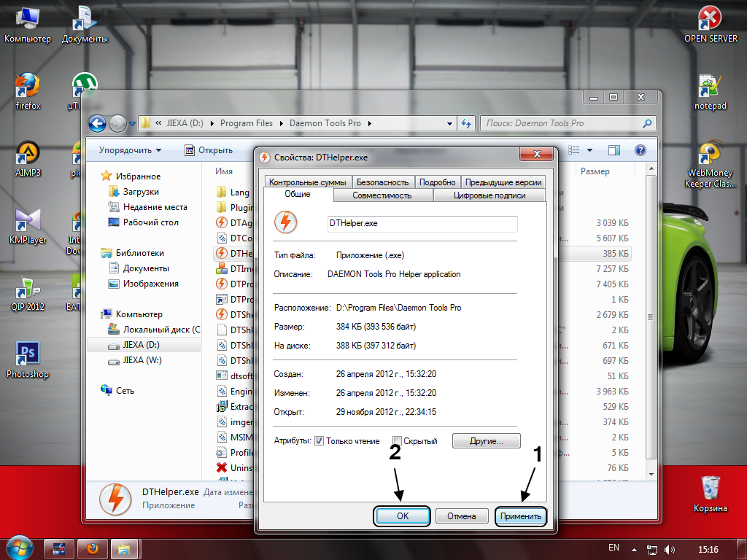Viewport: 747px width, 560px height.
Task: Open the Подробно tab
Action: tap(438, 182)
